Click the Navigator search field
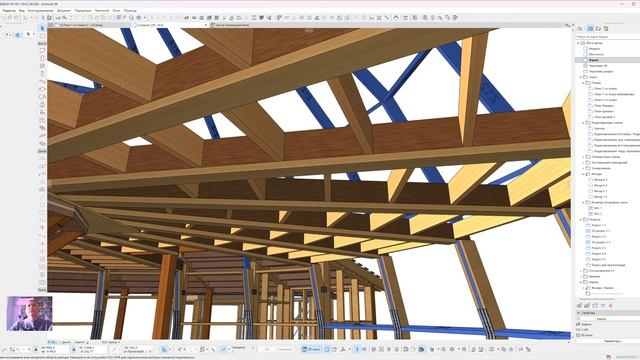 point(608,37)
